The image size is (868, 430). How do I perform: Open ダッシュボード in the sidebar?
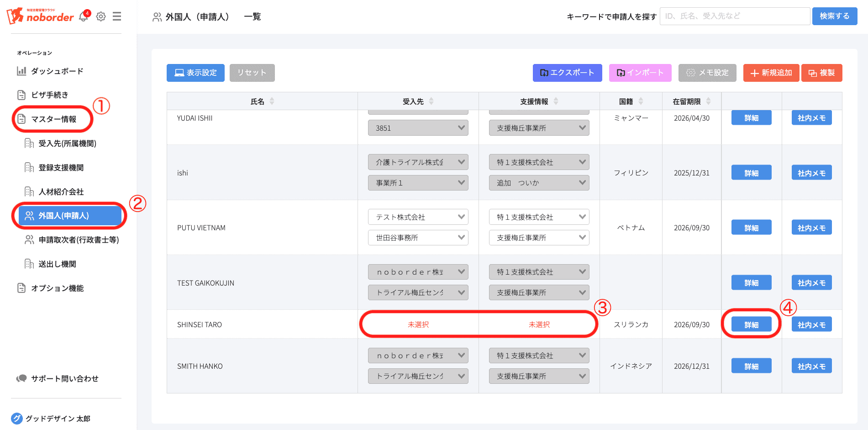pyautogui.click(x=57, y=71)
